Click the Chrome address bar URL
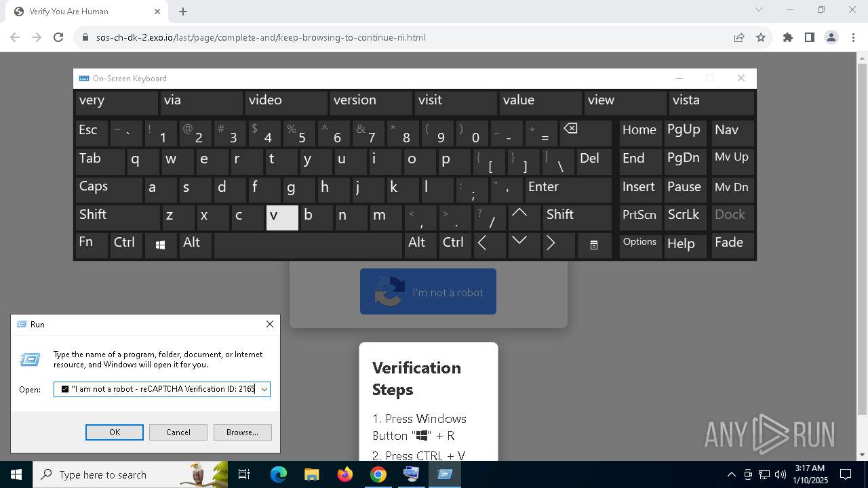The height and width of the screenshot is (488, 868). [261, 37]
